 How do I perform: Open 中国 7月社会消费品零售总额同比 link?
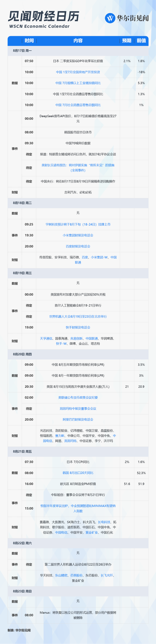[x=78, y=105]
